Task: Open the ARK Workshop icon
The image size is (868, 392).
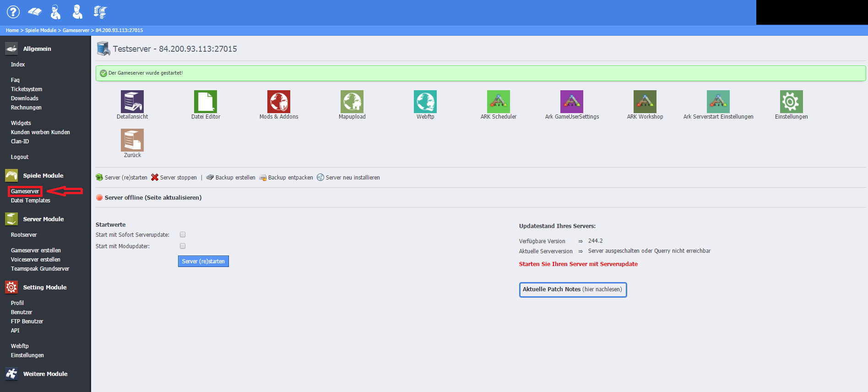Action: [x=645, y=102]
